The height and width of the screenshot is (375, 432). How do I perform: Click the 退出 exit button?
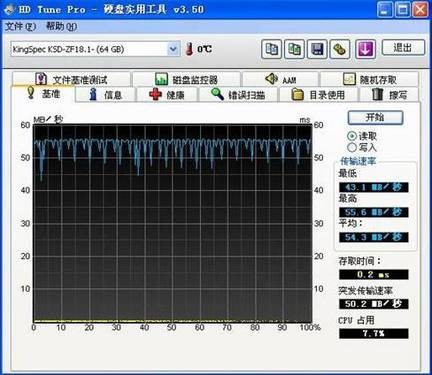click(403, 48)
